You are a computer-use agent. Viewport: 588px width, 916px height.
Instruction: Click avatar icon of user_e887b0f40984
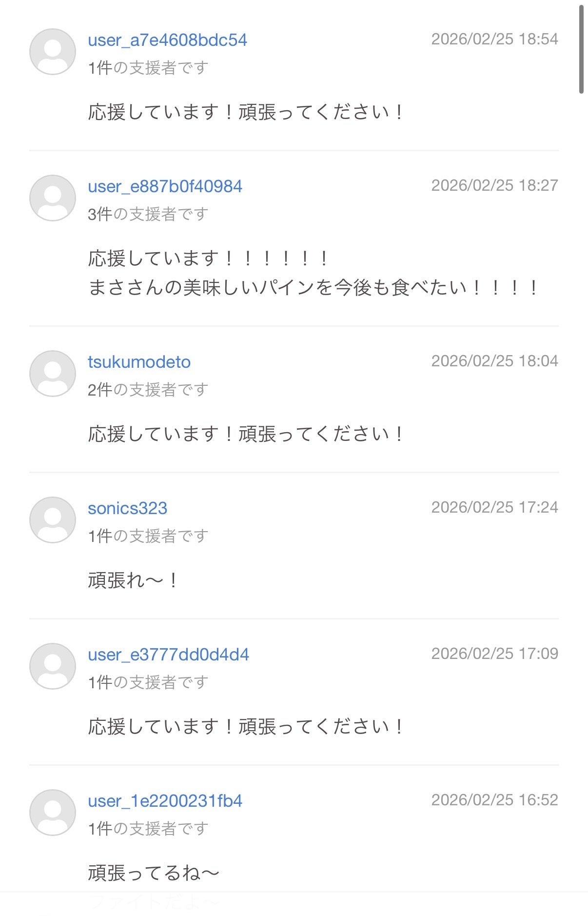coord(53,198)
